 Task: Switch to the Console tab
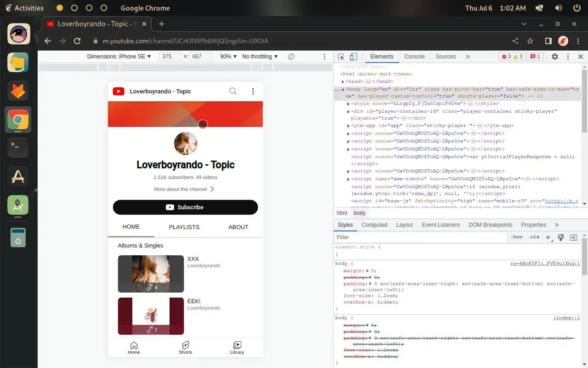tap(414, 57)
